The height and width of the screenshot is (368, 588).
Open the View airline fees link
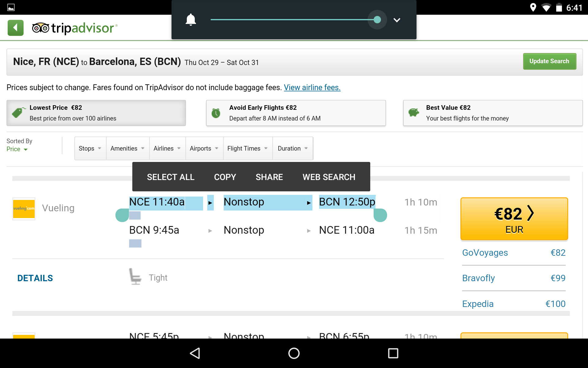(x=312, y=88)
